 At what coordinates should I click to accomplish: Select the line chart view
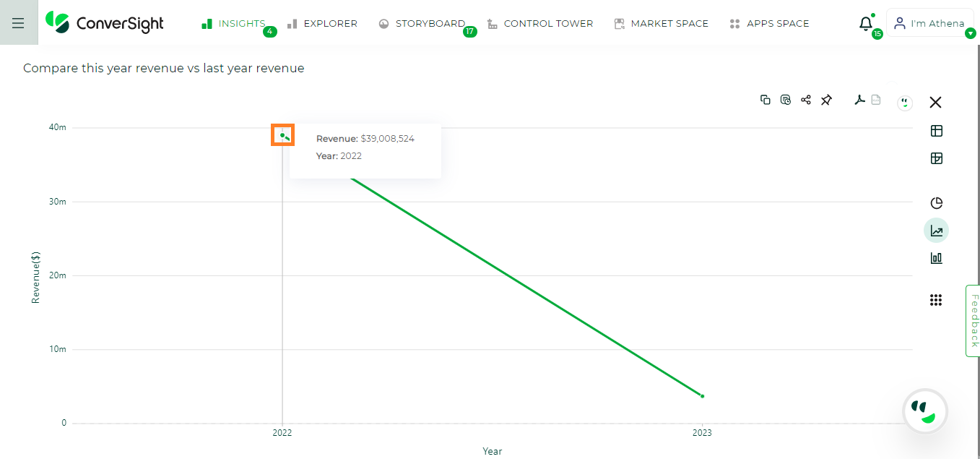point(937,231)
